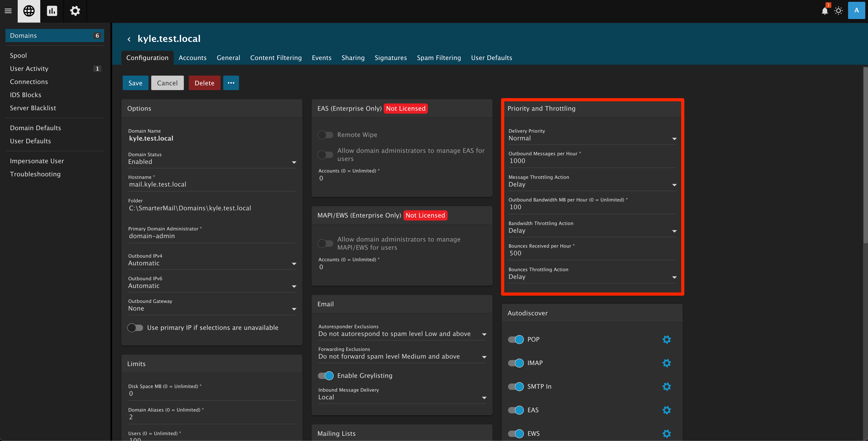The height and width of the screenshot is (441, 868).
Task: Click the red Delete button
Action: (204, 83)
